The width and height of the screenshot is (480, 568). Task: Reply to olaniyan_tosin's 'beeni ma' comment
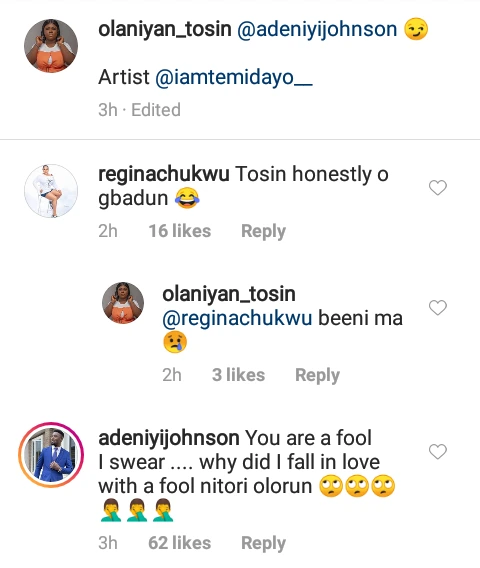tap(317, 375)
